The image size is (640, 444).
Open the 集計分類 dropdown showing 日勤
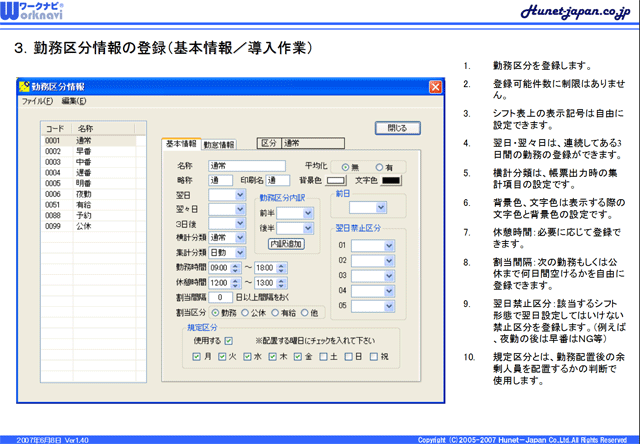coord(241,252)
